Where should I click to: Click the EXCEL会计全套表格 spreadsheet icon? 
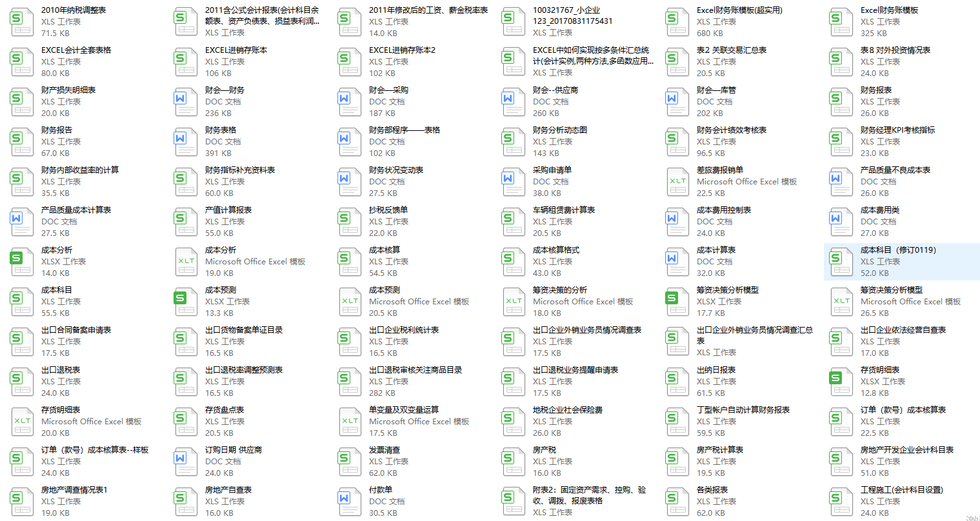(x=22, y=62)
